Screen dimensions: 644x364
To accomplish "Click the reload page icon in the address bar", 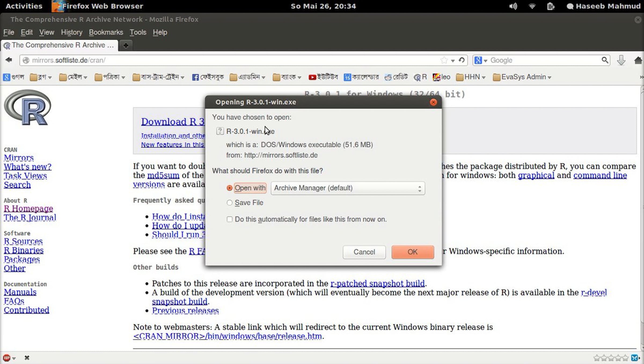I will [x=462, y=60].
